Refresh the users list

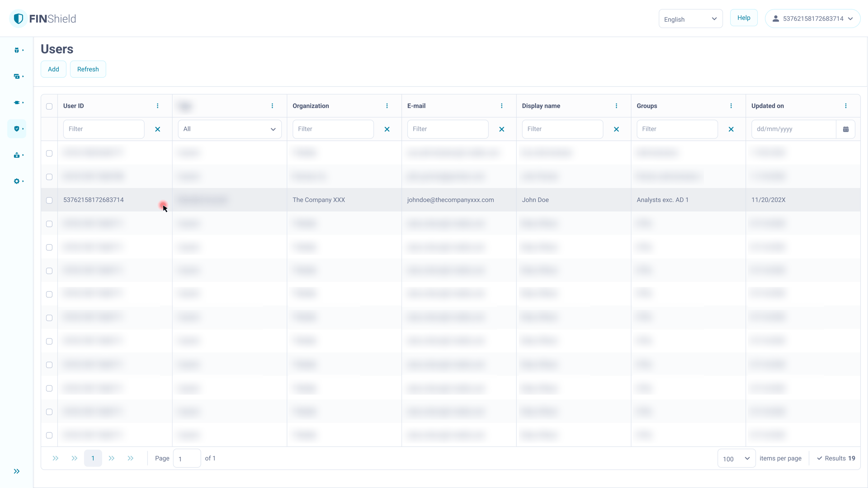click(88, 69)
